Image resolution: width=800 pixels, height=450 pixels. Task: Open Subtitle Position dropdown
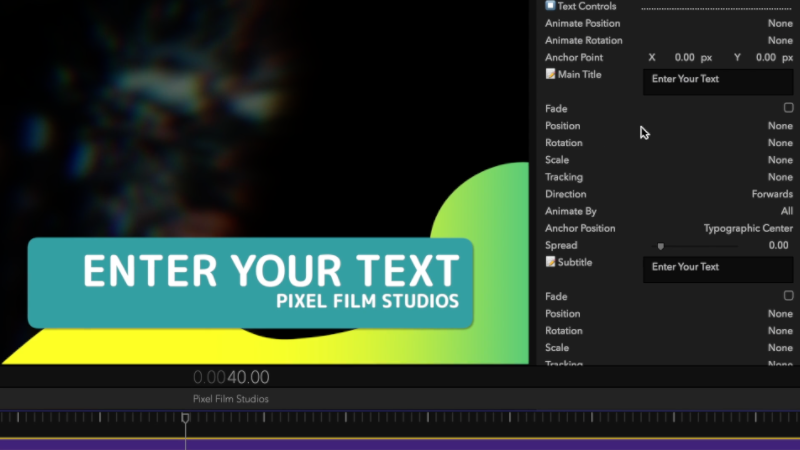pos(780,314)
